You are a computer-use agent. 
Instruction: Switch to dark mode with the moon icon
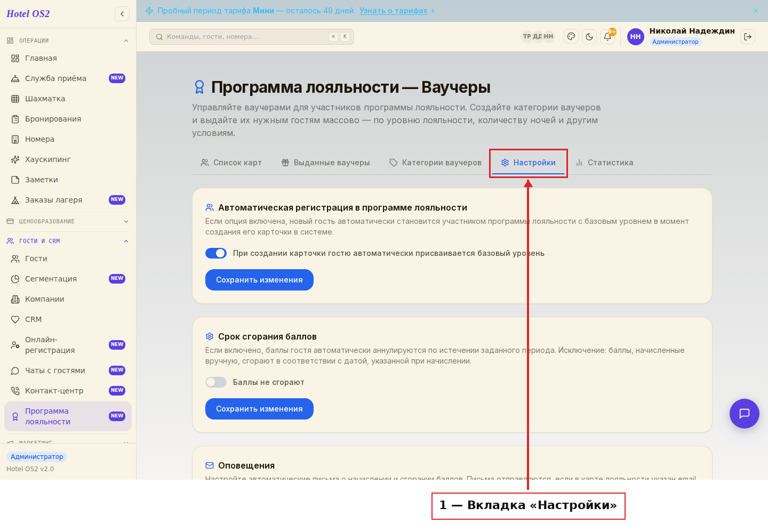[589, 37]
